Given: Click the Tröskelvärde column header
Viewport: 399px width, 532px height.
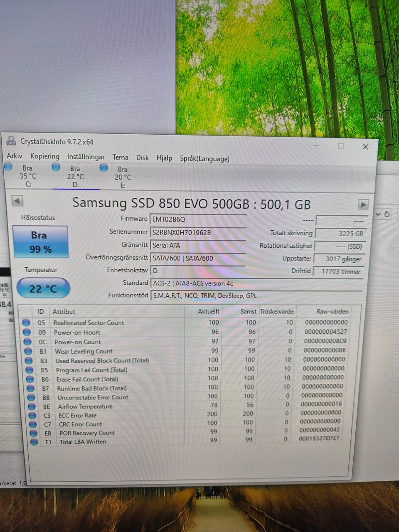Looking at the screenshot, I should (277, 311).
